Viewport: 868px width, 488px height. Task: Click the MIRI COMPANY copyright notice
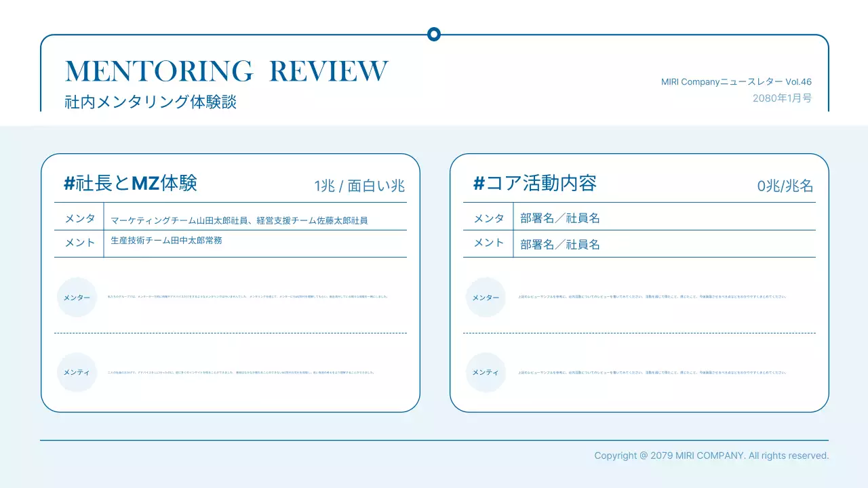click(711, 455)
